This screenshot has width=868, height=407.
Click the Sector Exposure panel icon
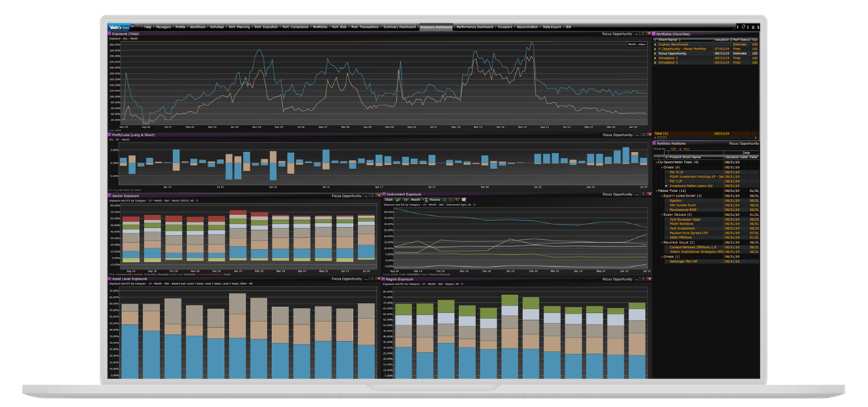[x=109, y=195]
